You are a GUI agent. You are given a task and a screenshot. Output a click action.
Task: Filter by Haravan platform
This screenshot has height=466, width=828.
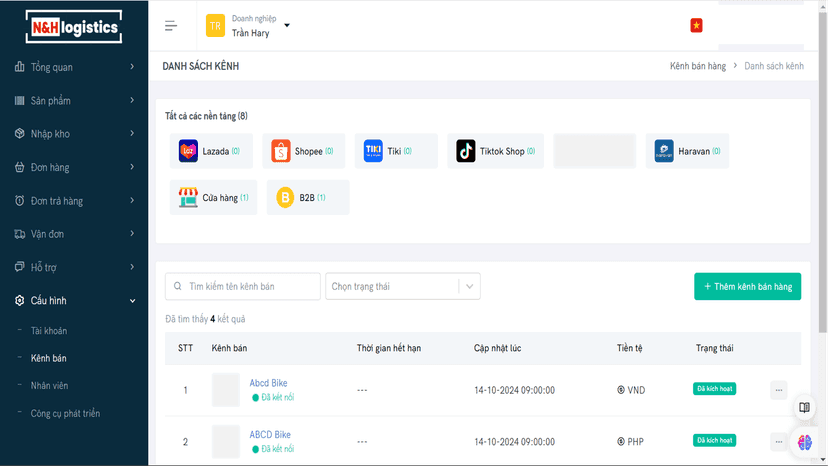[687, 151]
